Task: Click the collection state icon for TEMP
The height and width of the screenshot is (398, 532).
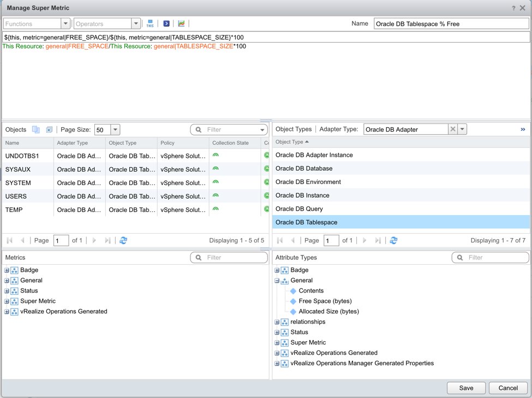Action: [x=216, y=209]
